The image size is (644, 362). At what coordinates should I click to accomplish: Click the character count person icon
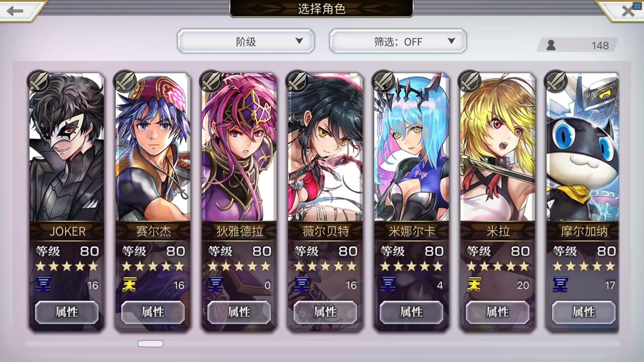pyautogui.click(x=551, y=45)
